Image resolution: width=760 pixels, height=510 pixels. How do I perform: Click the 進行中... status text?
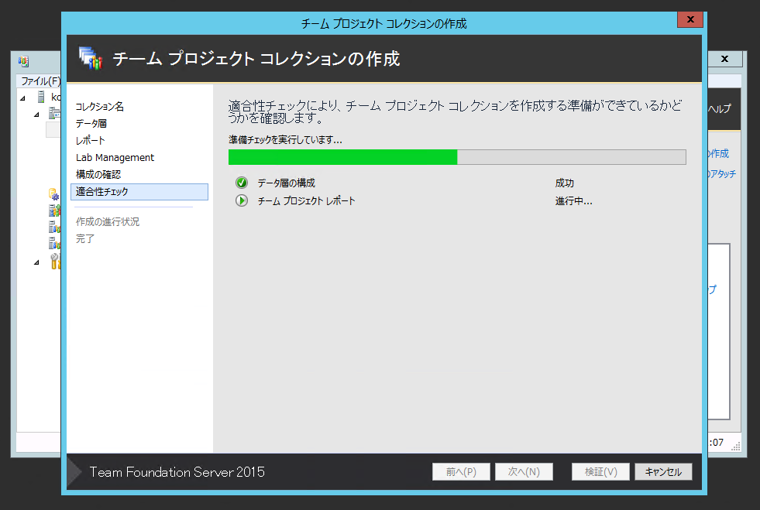coord(573,201)
